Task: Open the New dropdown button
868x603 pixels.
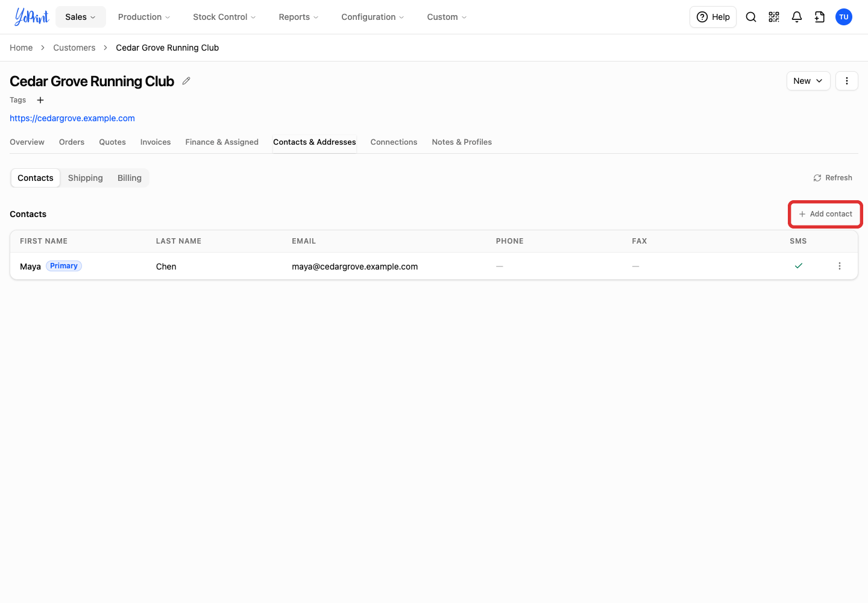Action: pyautogui.click(x=808, y=81)
